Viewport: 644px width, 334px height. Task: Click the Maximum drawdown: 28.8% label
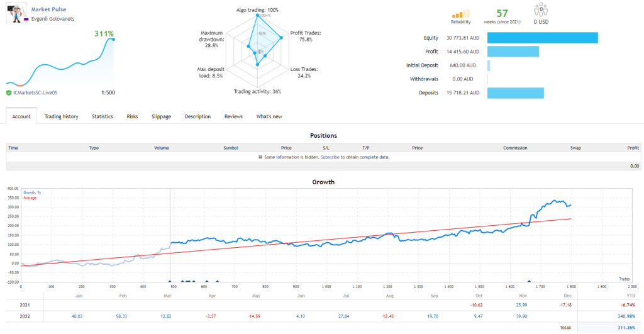211,39
